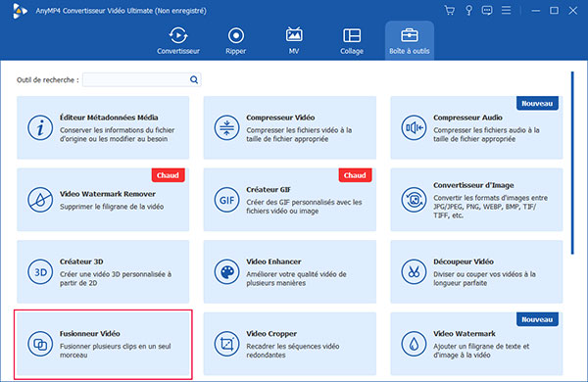Click the Éditeur Métadonnées Média info icon
The height and width of the screenshot is (382, 588).
click(40, 127)
